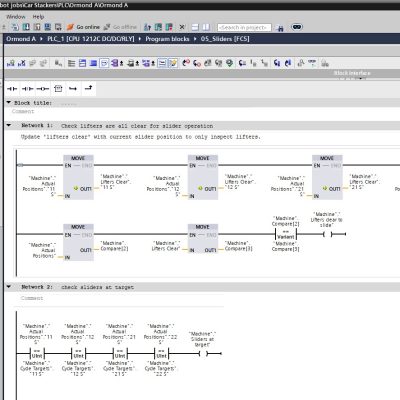Click Ormond A in the breadcrumb
400x400 pixels.
click(21, 39)
